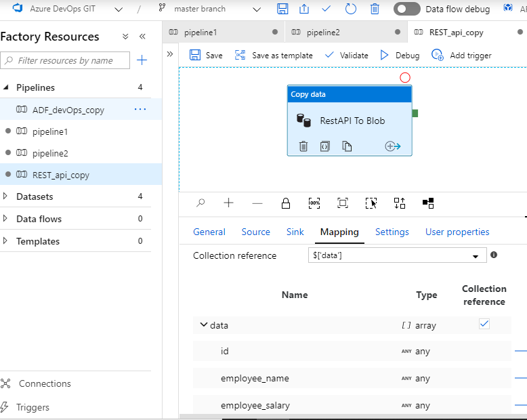Screen dimensions: 527x420
Task: Collapse the data array row
Action: tap(204, 324)
